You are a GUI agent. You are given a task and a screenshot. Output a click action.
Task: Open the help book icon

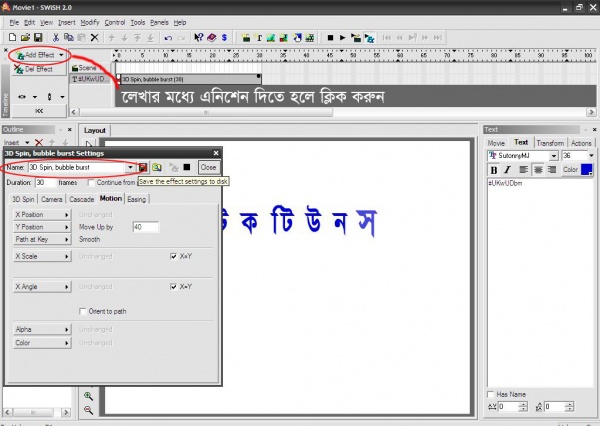212,38
